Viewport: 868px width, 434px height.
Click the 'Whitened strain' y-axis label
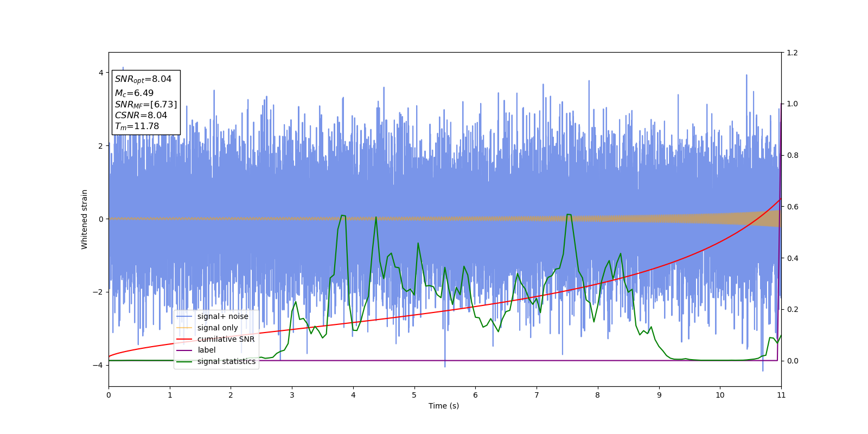point(85,219)
